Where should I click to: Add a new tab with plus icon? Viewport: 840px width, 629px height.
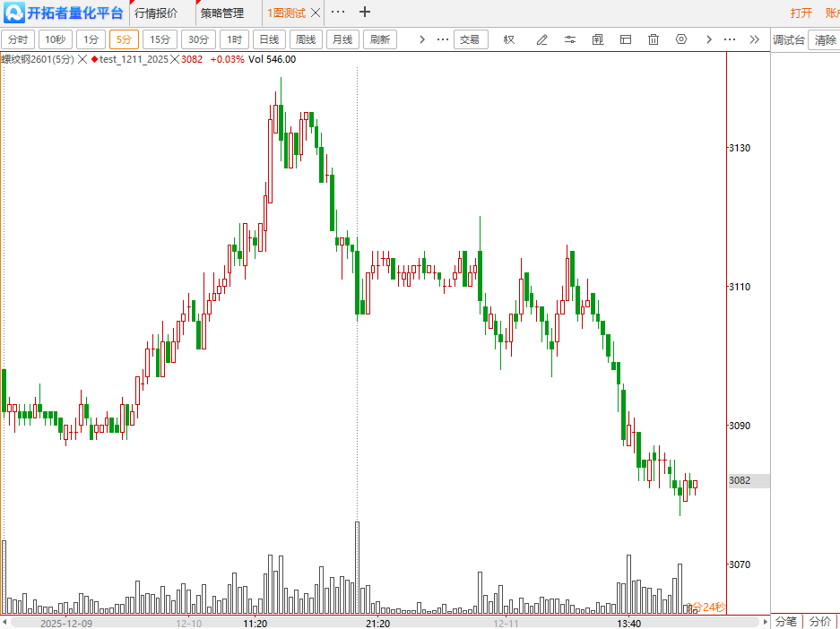click(364, 13)
